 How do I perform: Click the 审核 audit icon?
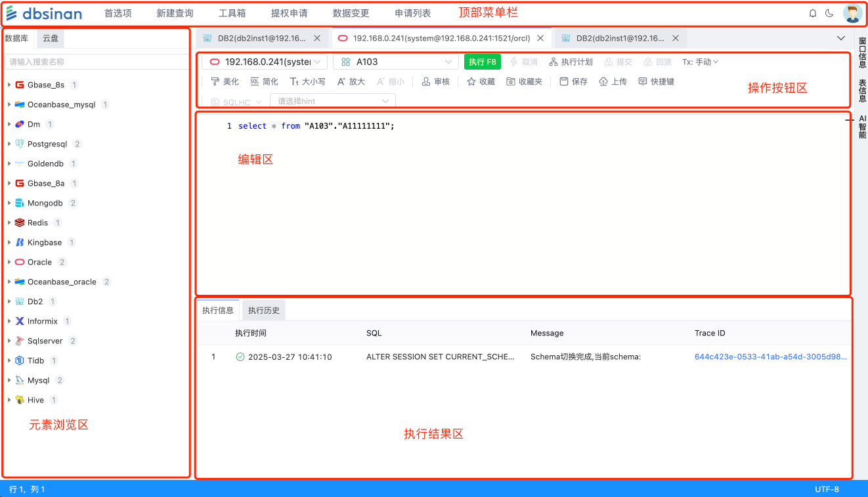click(x=426, y=81)
